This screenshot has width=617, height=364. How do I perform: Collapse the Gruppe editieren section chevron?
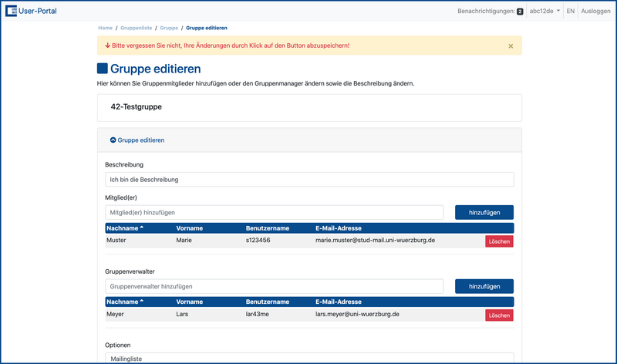(113, 140)
